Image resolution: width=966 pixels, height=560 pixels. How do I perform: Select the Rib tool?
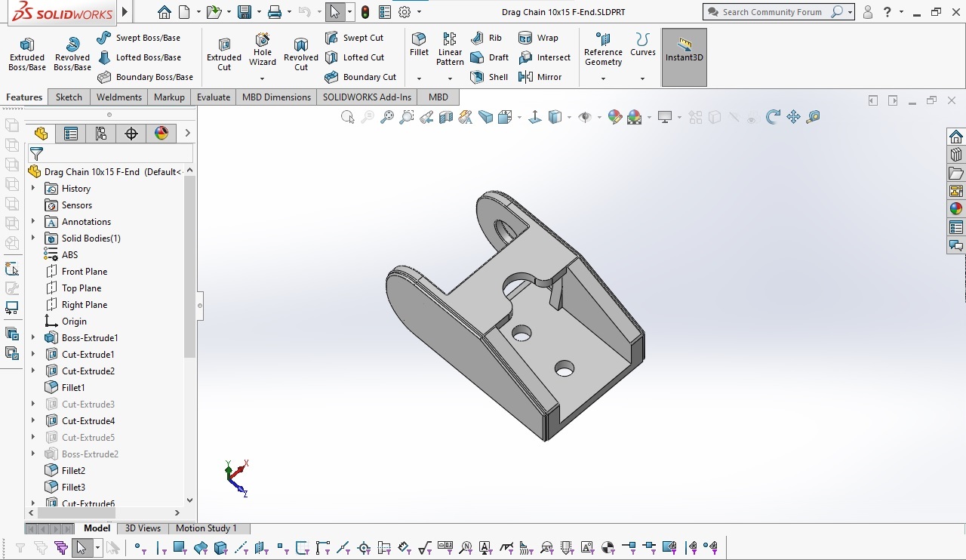tap(486, 38)
